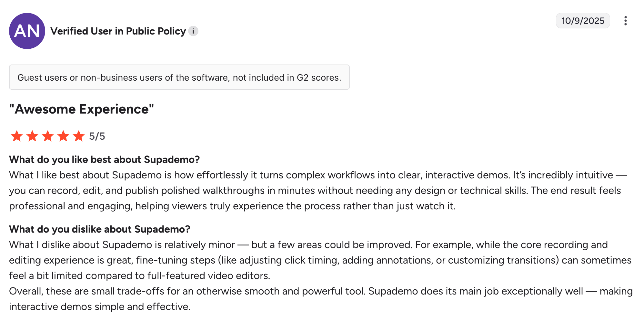
Task: Open the "Awesome Experience" review title
Action: click(82, 109)
